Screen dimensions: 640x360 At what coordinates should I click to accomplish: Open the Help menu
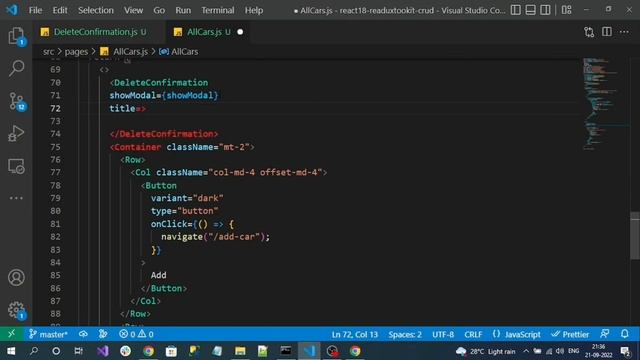click(x=253, y=10)
